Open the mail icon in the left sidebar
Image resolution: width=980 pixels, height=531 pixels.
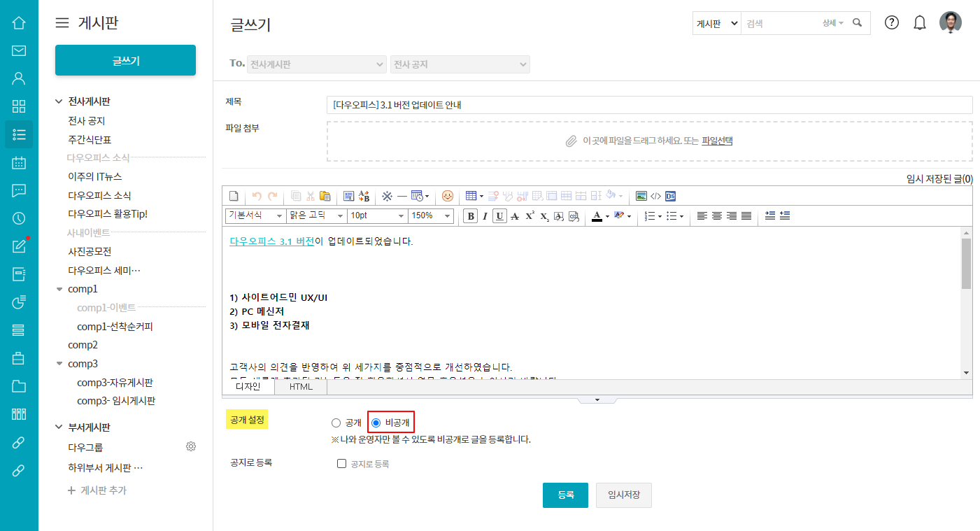(19, 50)
